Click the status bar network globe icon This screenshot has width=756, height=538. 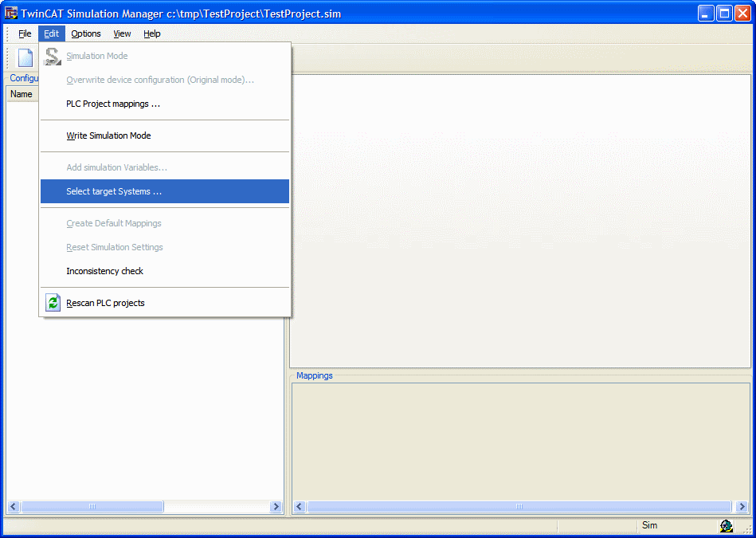(x=726, y=526)
